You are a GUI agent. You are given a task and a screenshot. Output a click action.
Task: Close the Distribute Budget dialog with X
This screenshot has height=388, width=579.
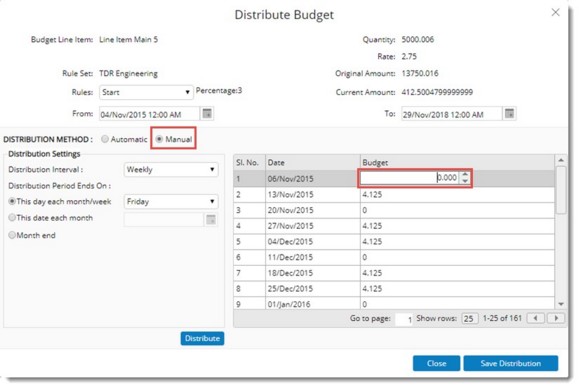[x=555, y=12]
